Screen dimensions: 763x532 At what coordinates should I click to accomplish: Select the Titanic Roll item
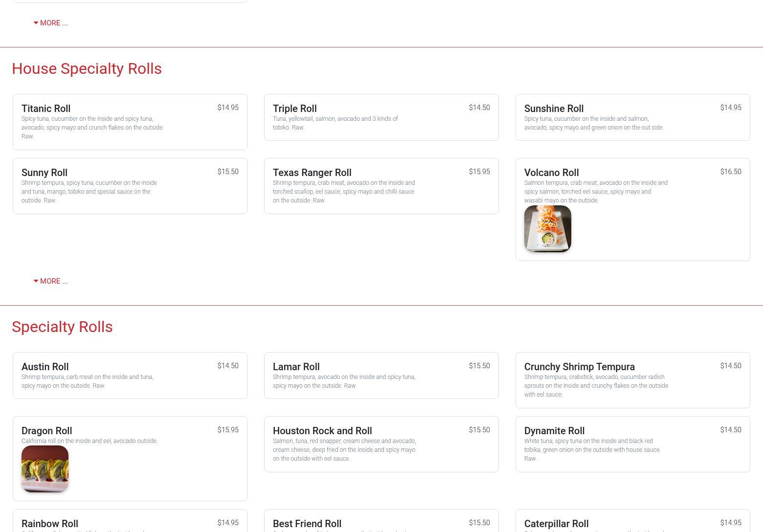pos(130,122)
